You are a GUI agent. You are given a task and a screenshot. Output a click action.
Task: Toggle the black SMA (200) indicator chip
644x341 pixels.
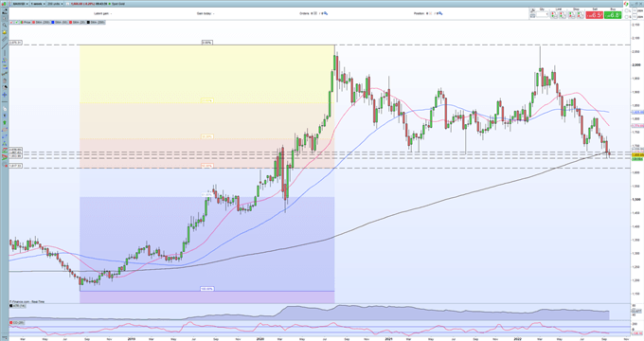pyautogui.click(x=96, y=22)
